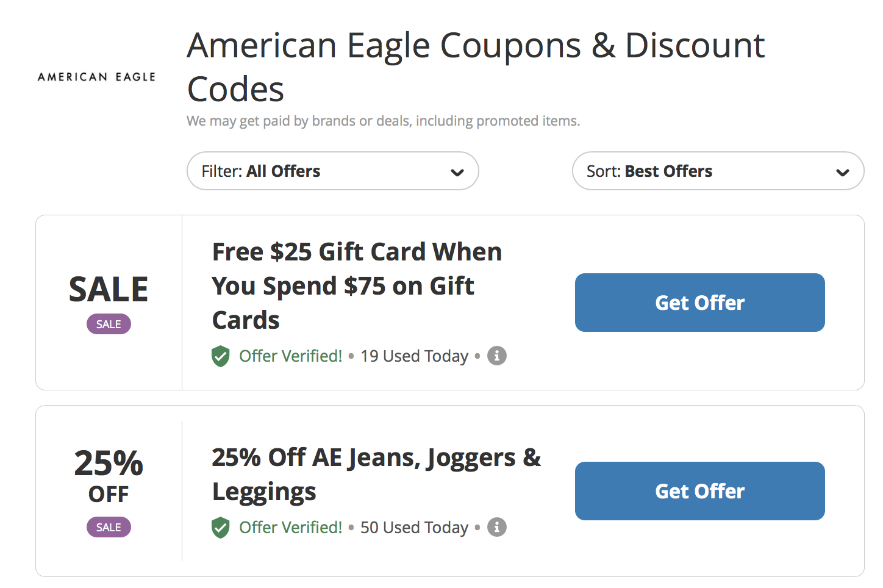Select the purple SALE badge on the gift card offer
883x588 pixels.
pyautogui.click(x=109, y=324)
